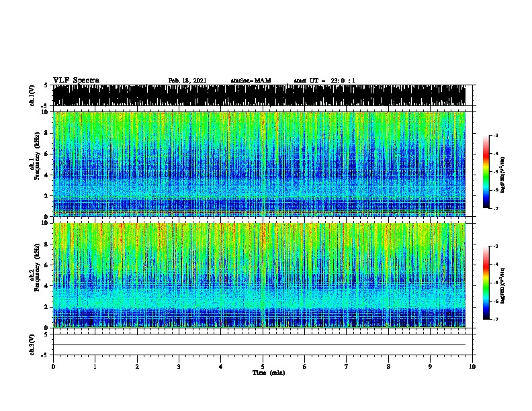Click the ch.1 frequency tick label "10"
Viewport: 532px width, 411px height.
click(x=45, y=112)
